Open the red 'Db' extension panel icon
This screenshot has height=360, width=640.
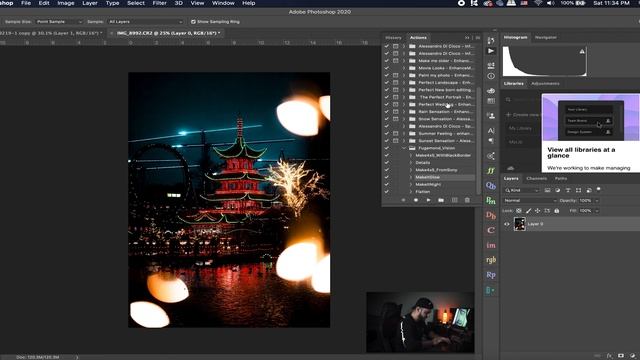(x=491, y=215)
